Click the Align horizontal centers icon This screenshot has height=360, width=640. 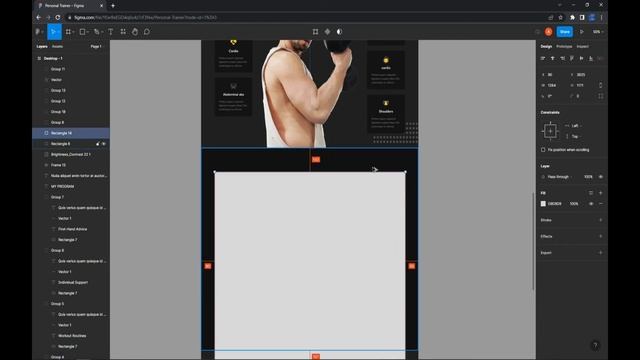point(553,58)
